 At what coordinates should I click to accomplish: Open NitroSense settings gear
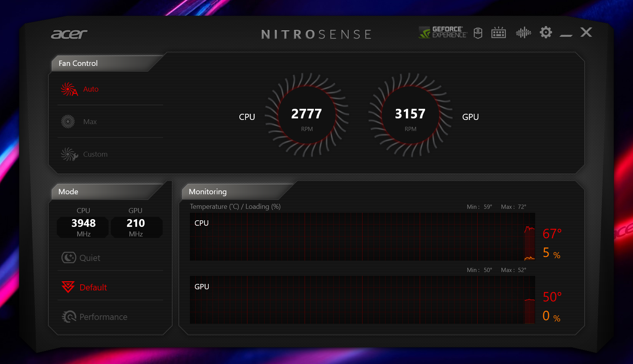[x=546, y=33]
